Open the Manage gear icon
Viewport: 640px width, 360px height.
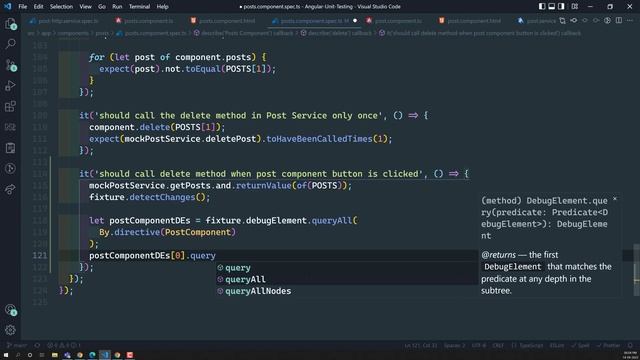pyautogui.click(x=11, y=330)
